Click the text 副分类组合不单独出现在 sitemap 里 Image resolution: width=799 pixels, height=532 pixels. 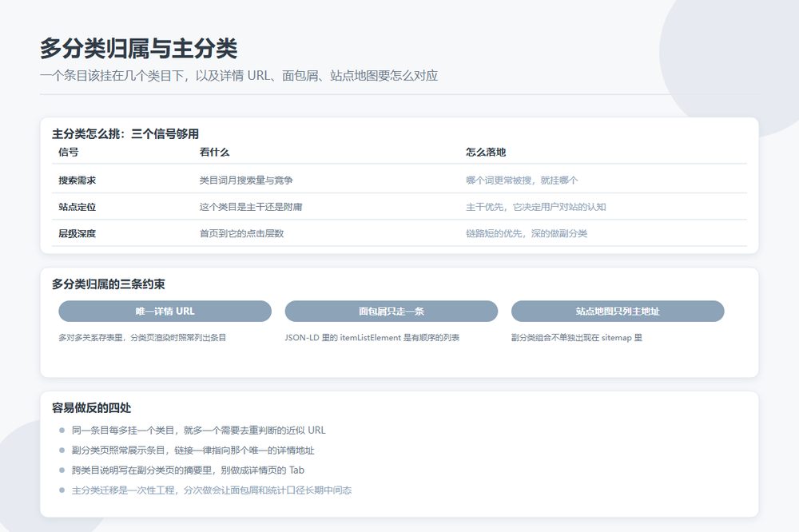[577, 337]
